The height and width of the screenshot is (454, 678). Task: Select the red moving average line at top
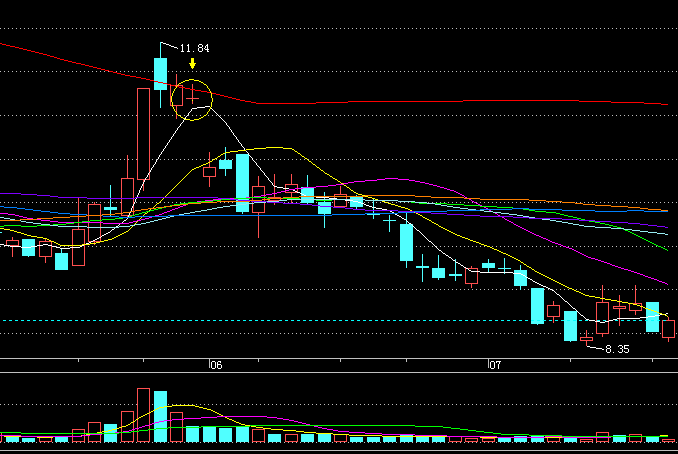tap(450, 101)
